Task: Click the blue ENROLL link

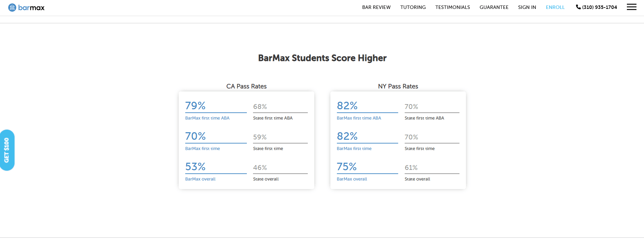Action: pyautogui.click(x=555, y=7)
